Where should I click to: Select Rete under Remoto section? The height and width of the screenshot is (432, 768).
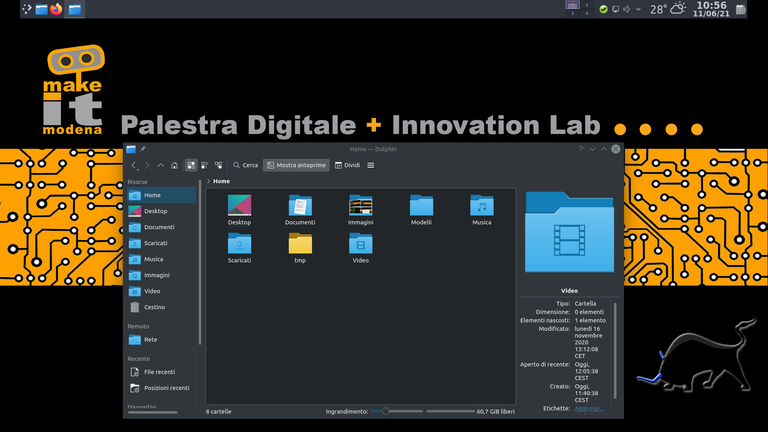[x=150, y=339]
